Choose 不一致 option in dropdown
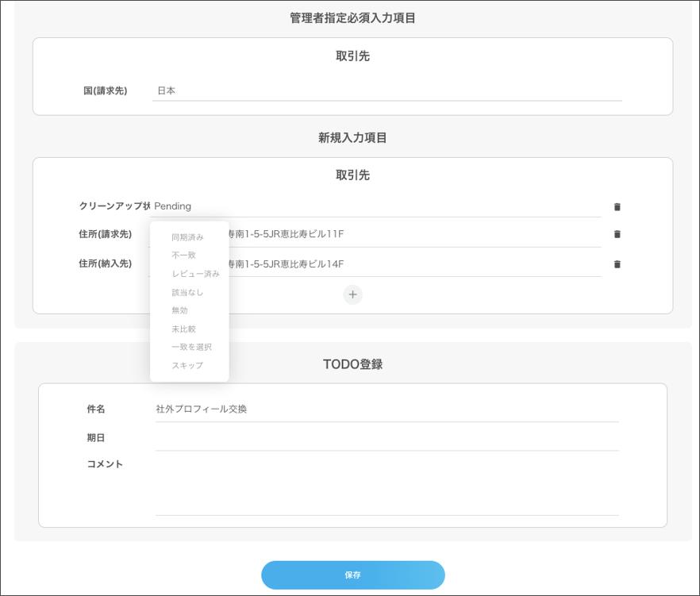The image size is (700, 596). coord(184,256)
